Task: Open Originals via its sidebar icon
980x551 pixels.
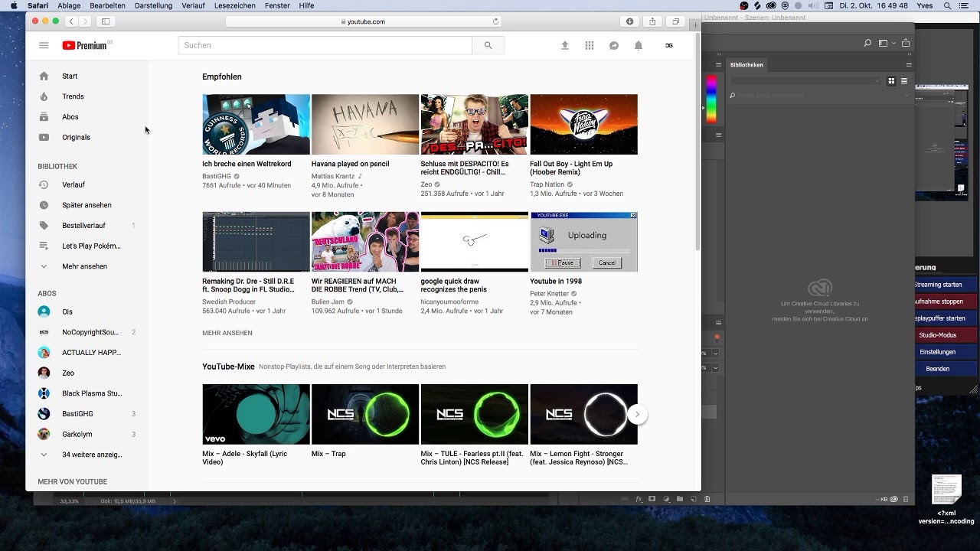Action: pos(44,137)
